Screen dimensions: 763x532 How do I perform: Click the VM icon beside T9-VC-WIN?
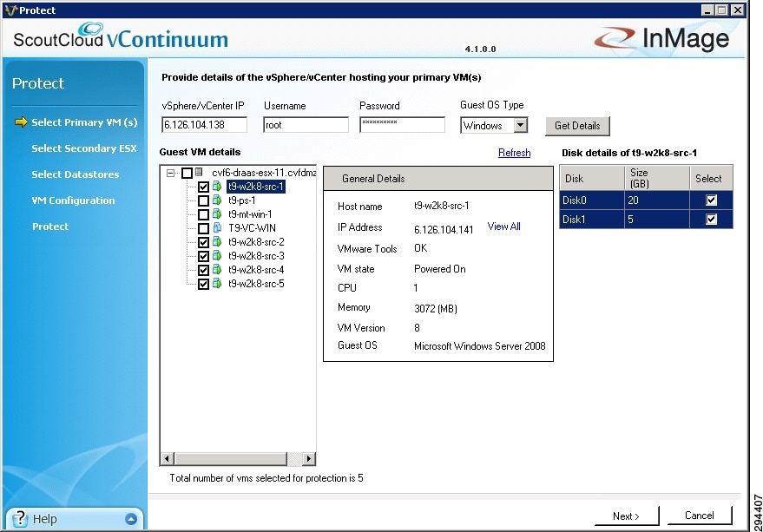[x=218, y=227]
